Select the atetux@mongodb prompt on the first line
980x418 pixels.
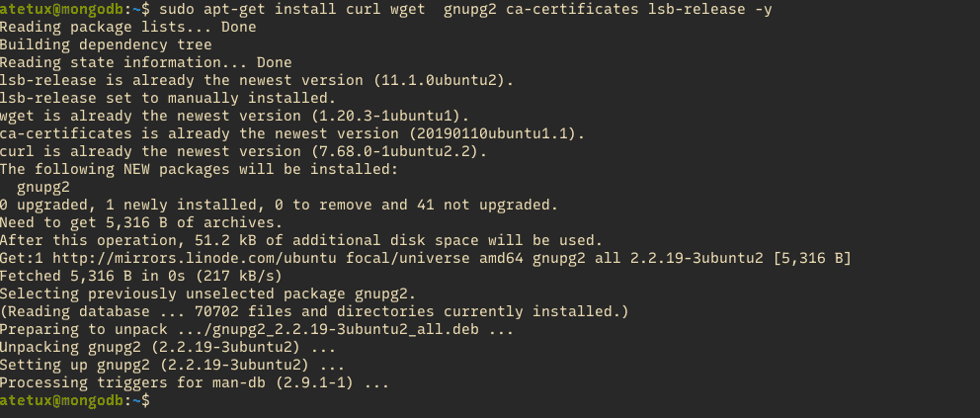(x=69, y=10)
